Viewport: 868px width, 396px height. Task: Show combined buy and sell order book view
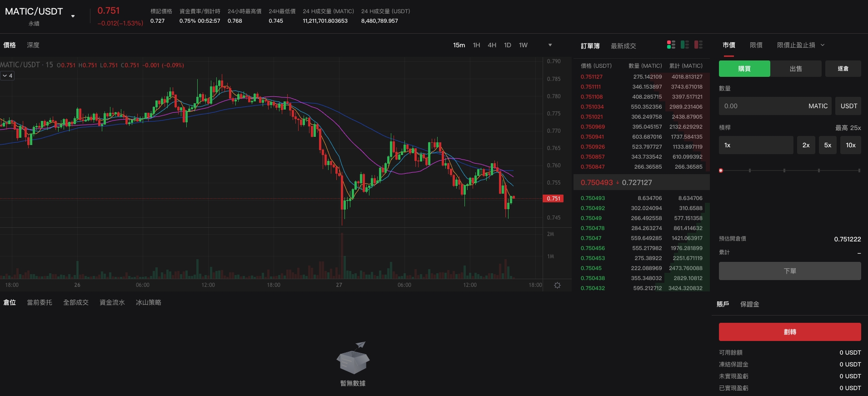pyautogui.click(x=671, y=45)
